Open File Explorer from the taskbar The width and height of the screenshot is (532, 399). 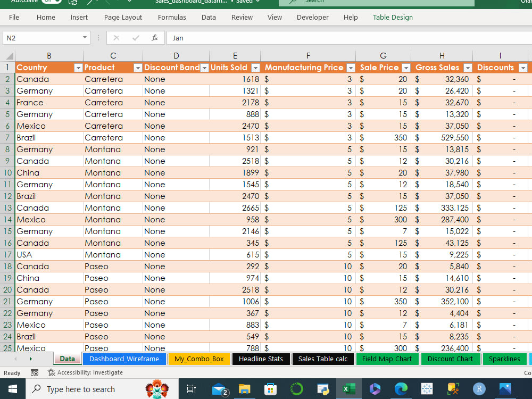pyautogui.click(x=244, y=389)
